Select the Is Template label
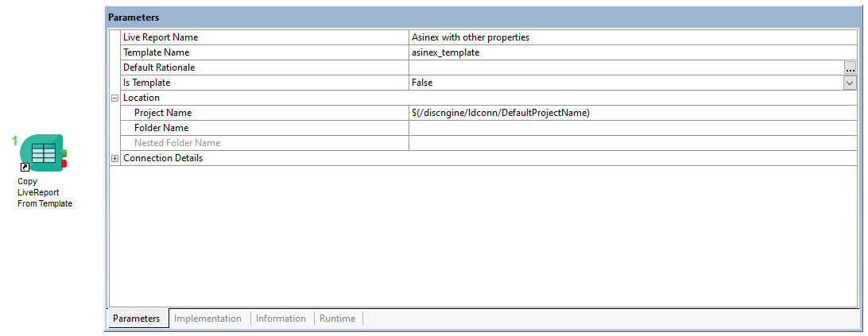 [147, 83]
